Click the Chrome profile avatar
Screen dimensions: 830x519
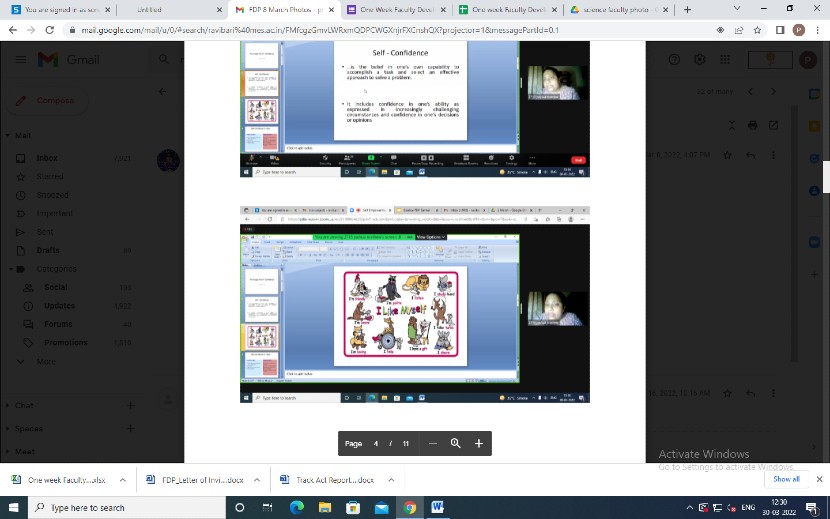point(798,30)
